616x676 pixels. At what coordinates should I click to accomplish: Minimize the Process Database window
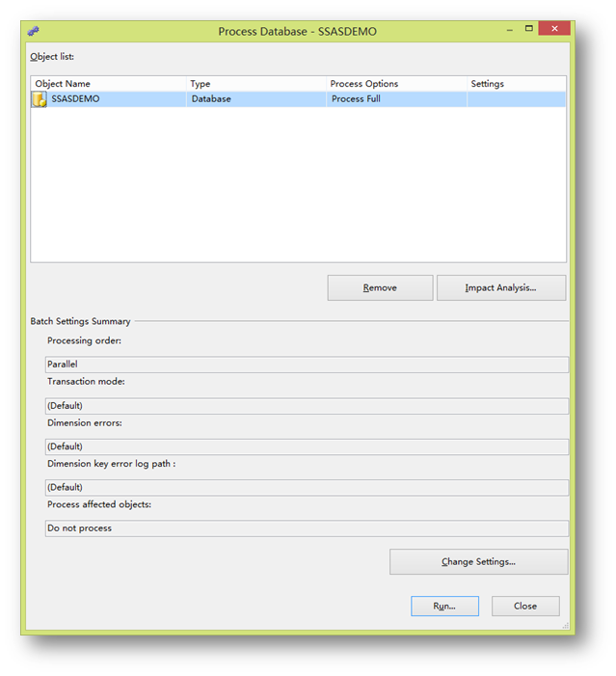[x=510, y=29]
